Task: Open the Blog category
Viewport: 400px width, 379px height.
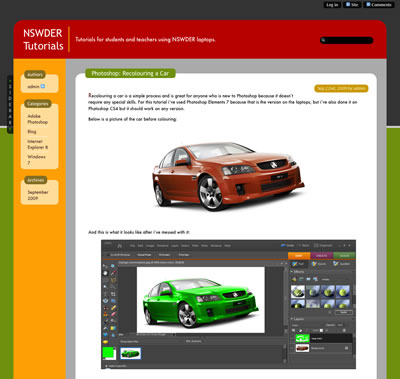Action: (32, 132)
